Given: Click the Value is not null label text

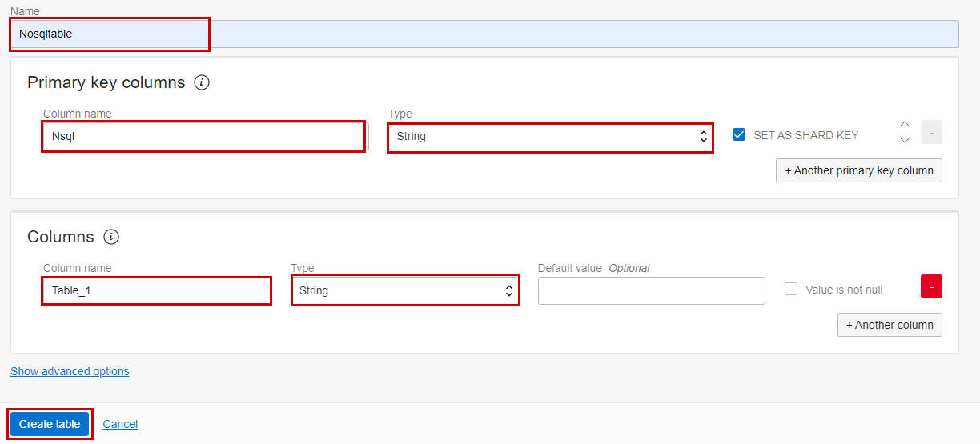Looking at the screenshot, I should [844, 290].
